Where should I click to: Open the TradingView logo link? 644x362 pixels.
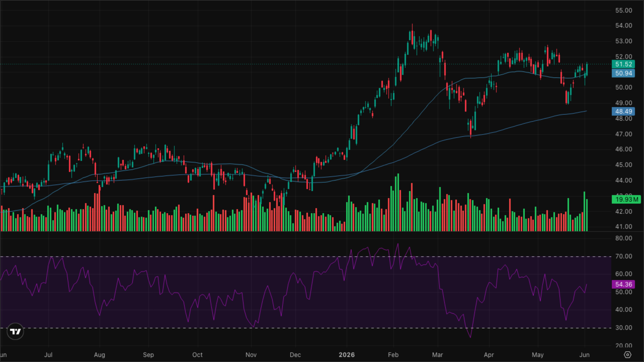(15, 331)
